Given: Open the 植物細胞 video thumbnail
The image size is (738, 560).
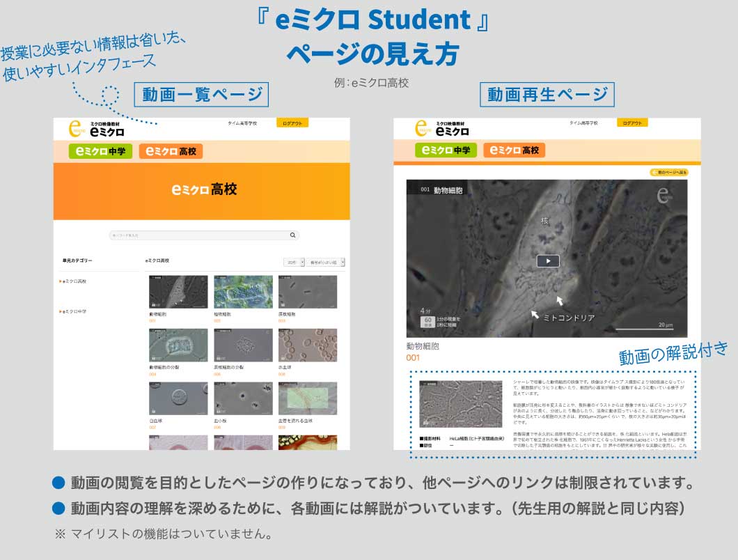Looking at the screenshot, I should coord(243,292).
